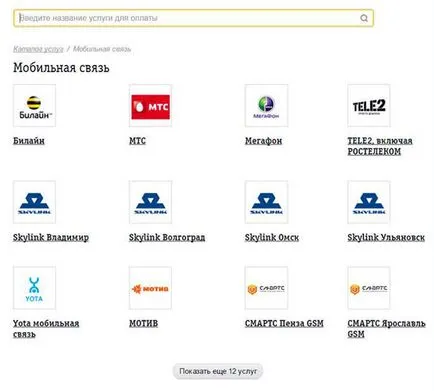Click the СМАРТС Пенза GSM logo icon
434x391 pixels.
coord(266,288)
